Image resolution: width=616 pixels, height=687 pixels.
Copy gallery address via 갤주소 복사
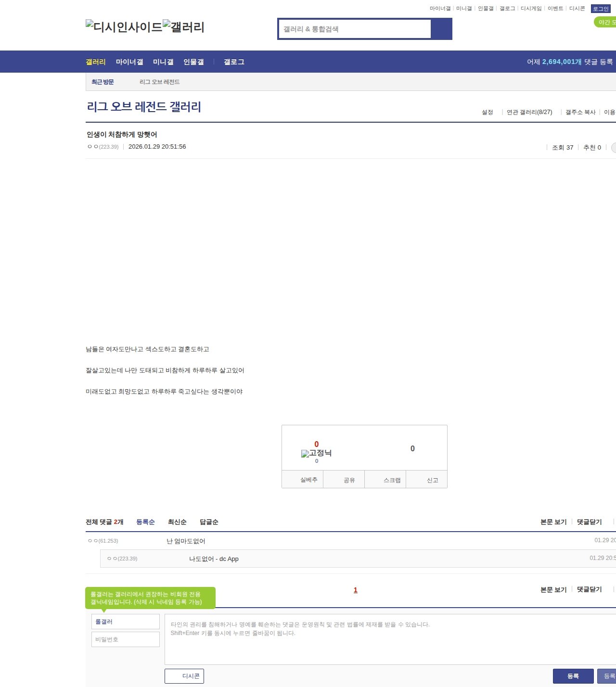pos(580,112)
